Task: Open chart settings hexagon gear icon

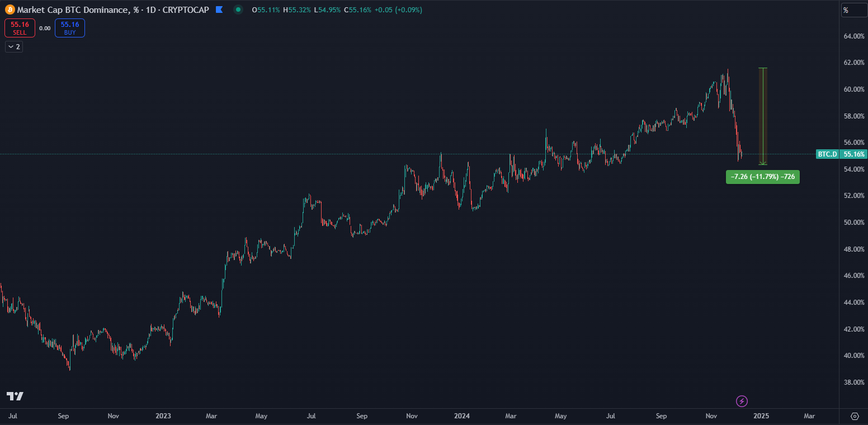Action: click(855, 416)
